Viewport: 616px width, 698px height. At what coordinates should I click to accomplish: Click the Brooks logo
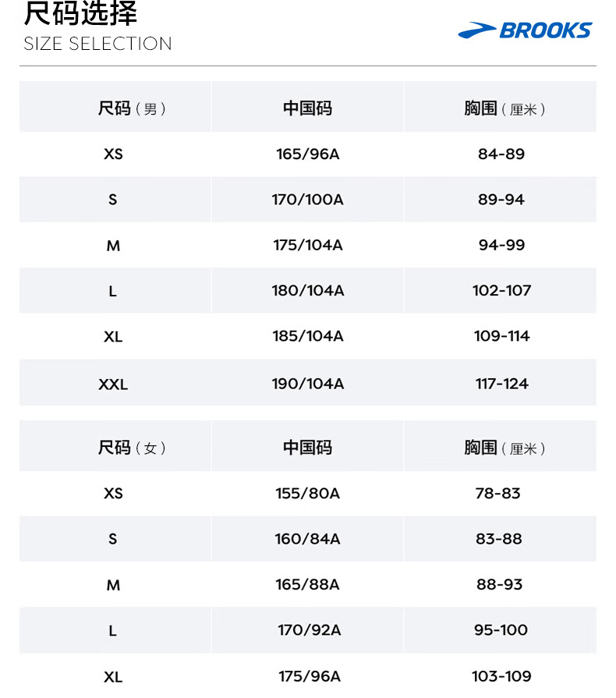[x=525, y=30]
